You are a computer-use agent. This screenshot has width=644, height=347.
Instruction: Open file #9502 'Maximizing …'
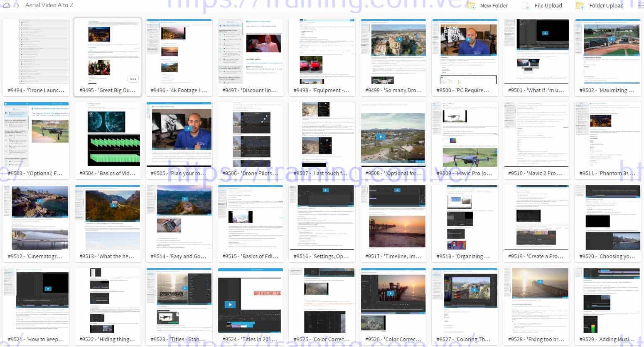(607, 52)
